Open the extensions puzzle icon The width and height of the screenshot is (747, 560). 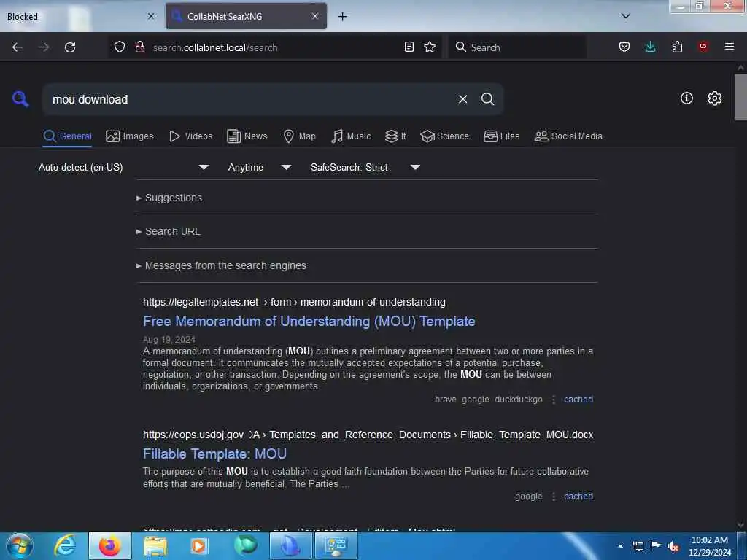(x=677, y=47)
